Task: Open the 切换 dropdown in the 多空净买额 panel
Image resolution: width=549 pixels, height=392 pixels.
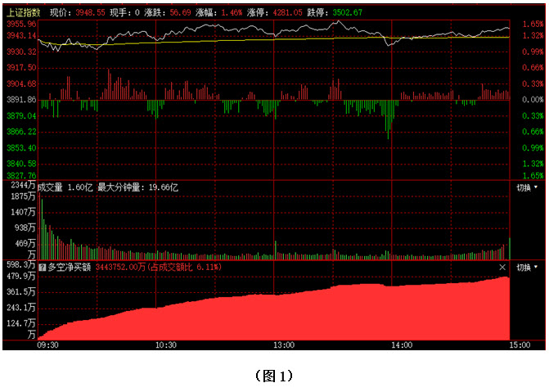Action: pos(528,267)
